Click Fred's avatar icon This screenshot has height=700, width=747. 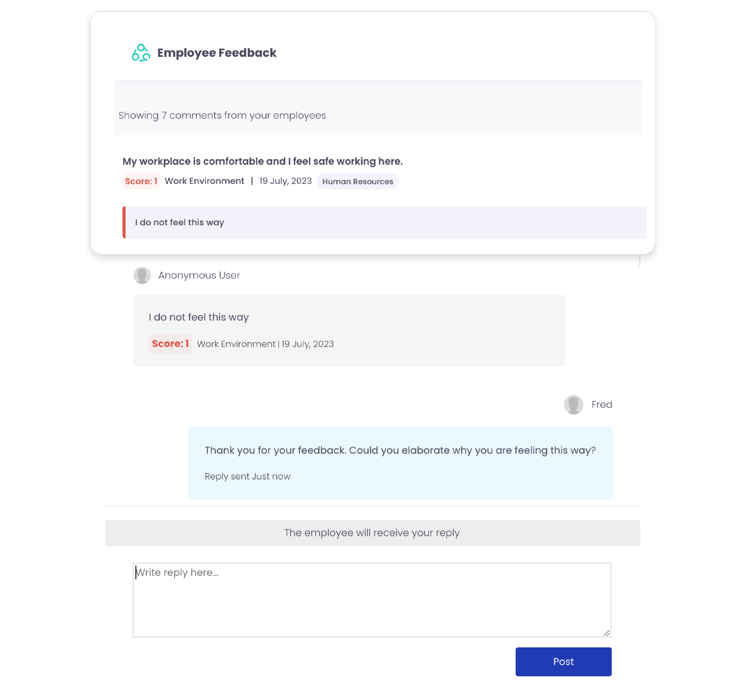click(x=573, y=405)
